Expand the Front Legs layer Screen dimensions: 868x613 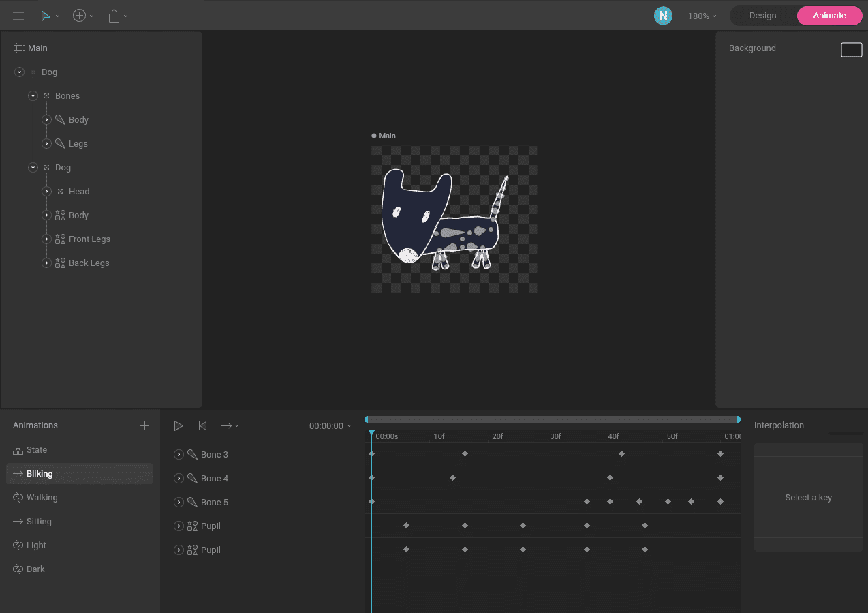click(46, 239)
